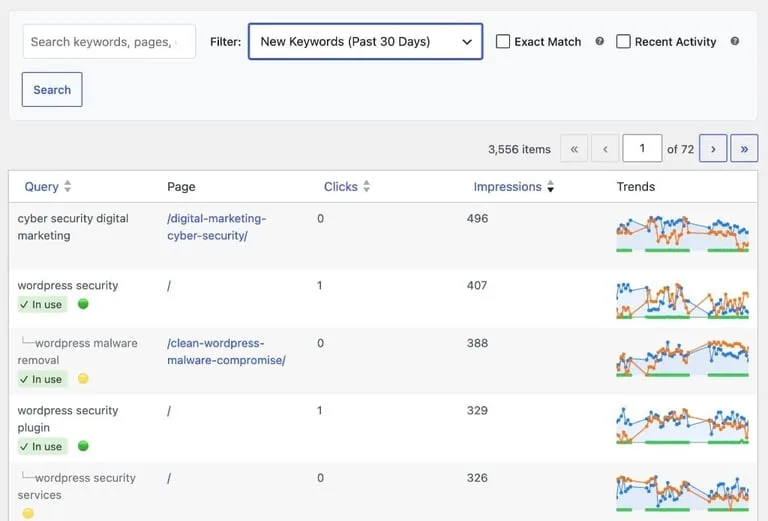768x521 pixels.
Task: View trend chart for 407 impressions row
Action: (682, 300)
